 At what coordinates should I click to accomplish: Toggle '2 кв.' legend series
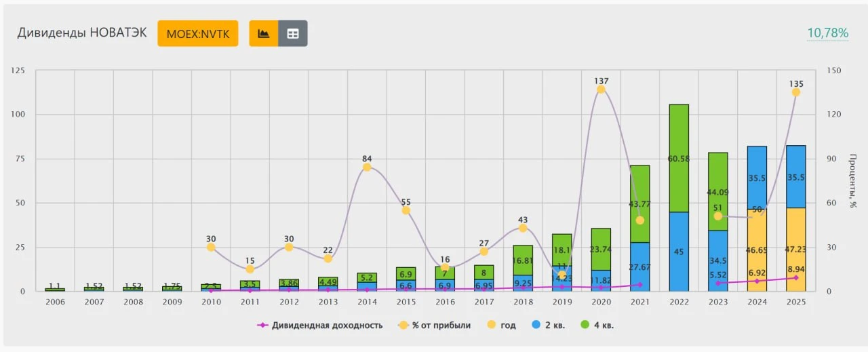coord(547,326)
